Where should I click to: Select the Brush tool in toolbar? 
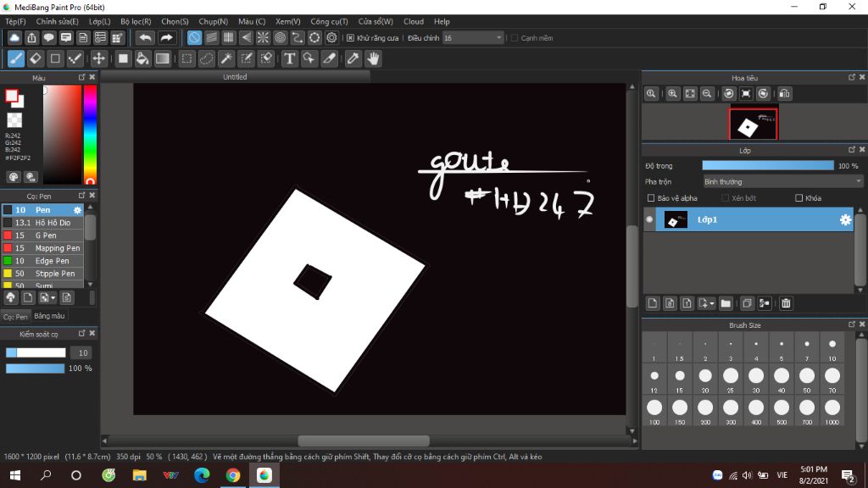[x=15, y=58]
